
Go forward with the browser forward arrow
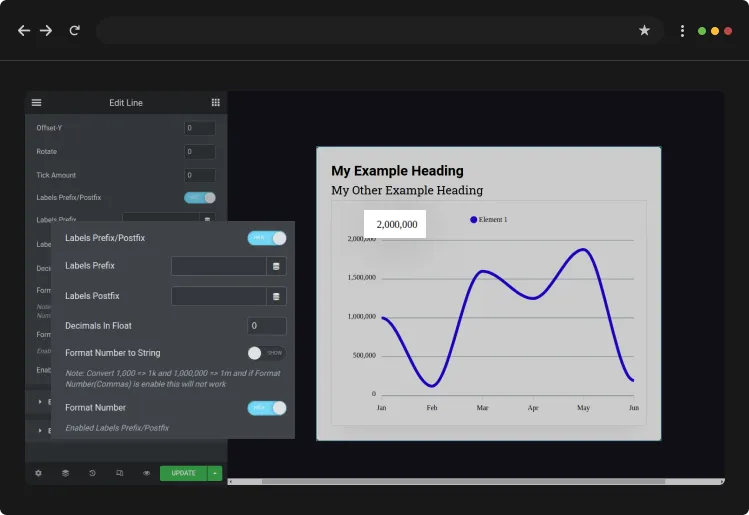point(46,31)
